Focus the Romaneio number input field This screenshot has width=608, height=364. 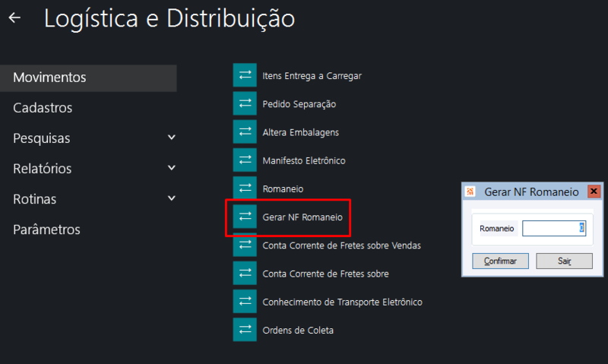[554, 228]
